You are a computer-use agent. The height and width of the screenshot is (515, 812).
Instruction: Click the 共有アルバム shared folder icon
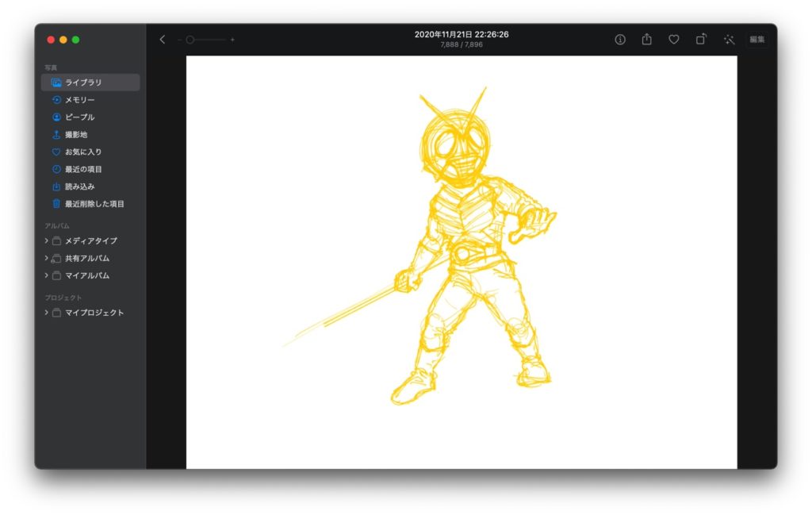coord(56,258)
